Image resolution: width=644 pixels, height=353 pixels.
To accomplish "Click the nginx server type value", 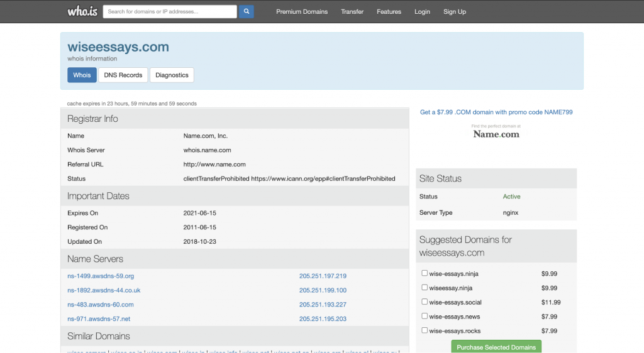I will pos(511,212).
